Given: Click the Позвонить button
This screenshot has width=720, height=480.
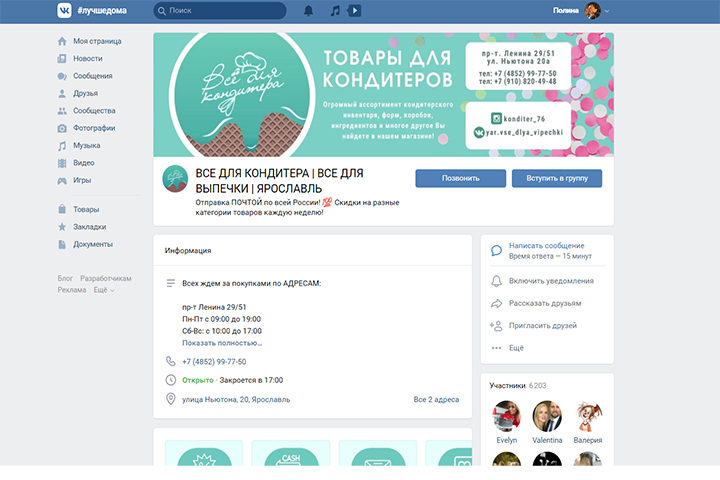Looking at the screenshot, I should (461, 178).
